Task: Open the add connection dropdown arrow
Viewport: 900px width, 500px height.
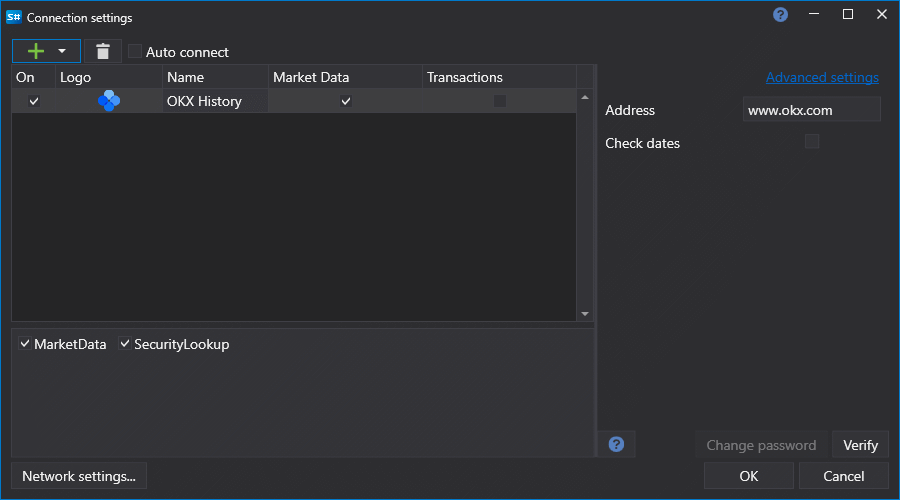Action: 62,51
